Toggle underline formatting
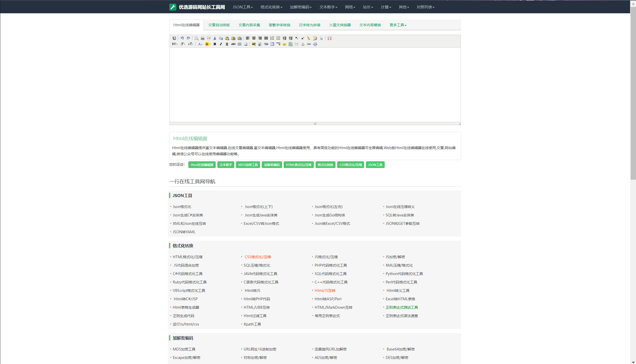Viewport: 636px width, 364px height. tap(227, 44)
